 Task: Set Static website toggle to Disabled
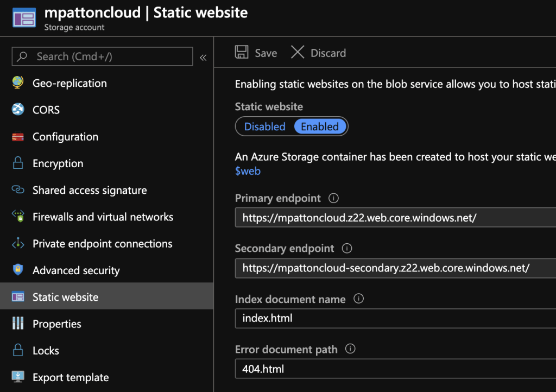click(264, 127)
